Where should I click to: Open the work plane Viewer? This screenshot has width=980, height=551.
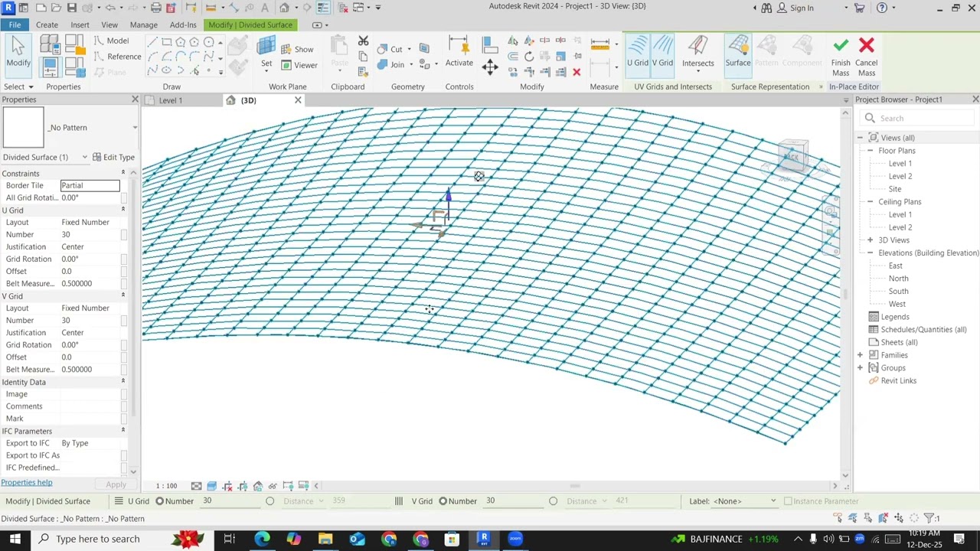point(299,65)
